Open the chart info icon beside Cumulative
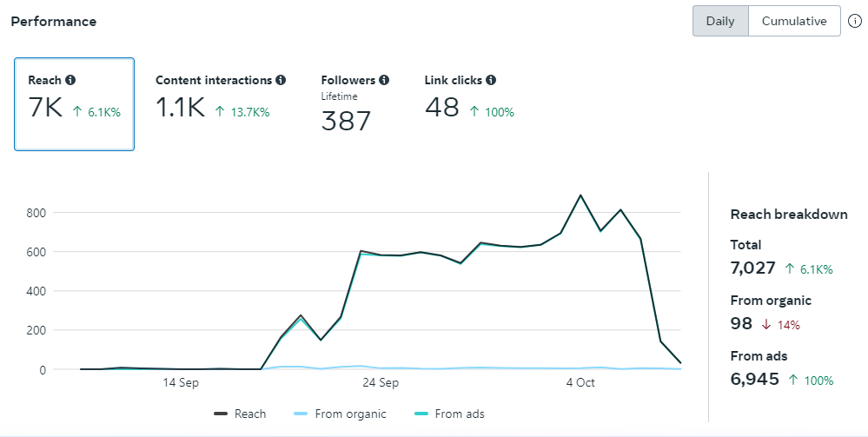Image resolution: width=868 pixels, height=437 pixels. [x=854, y=21]
